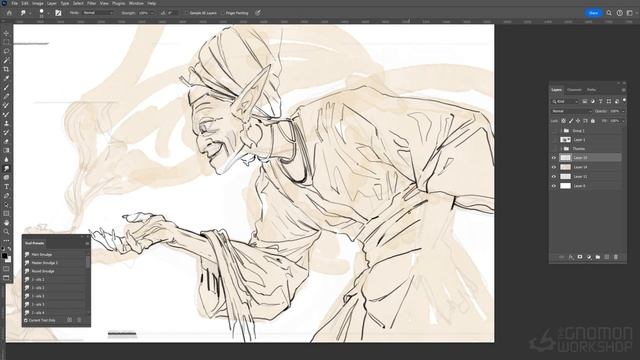Expand Group 1 folder arrow
The image size is (640, 360).
pos(561,131)
